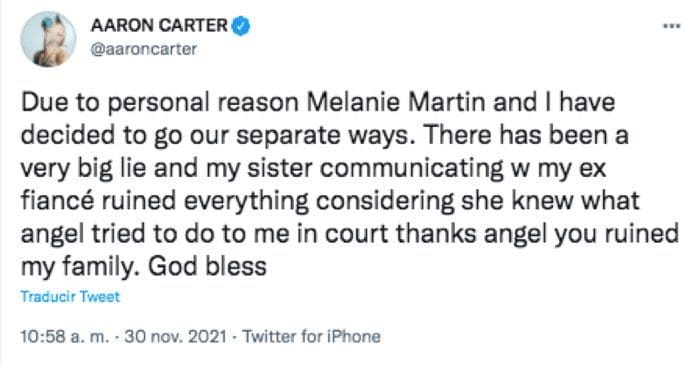Click the AARON CARTER display name

[x=159, y=25]
